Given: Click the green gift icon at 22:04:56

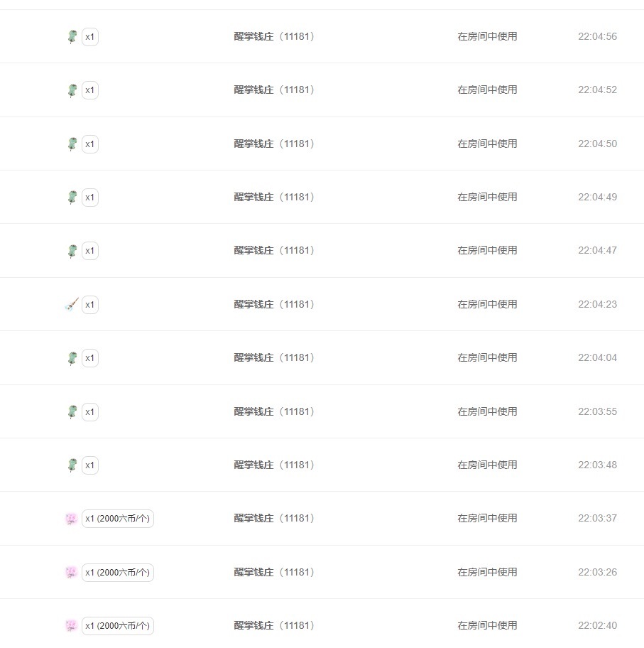Looking at the screenshot, I should [72, 37].
